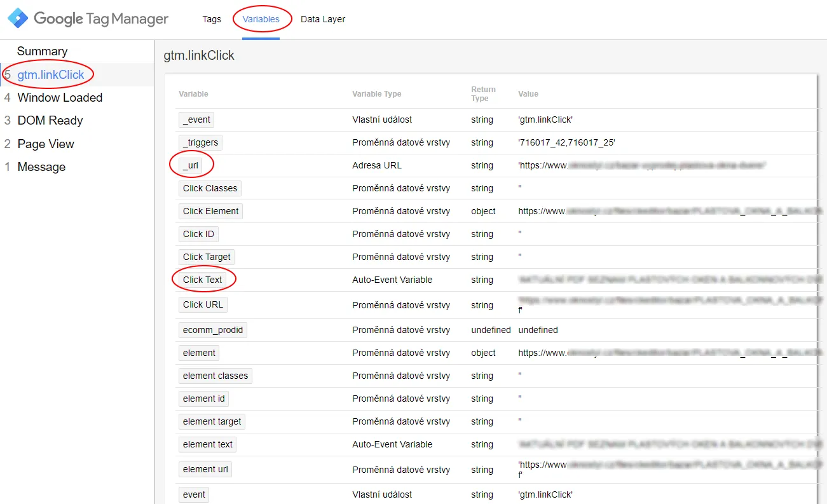The width and height of the screenshot is (827, 504).
Task: Click the element text variable chip
Action: [208, 444]
